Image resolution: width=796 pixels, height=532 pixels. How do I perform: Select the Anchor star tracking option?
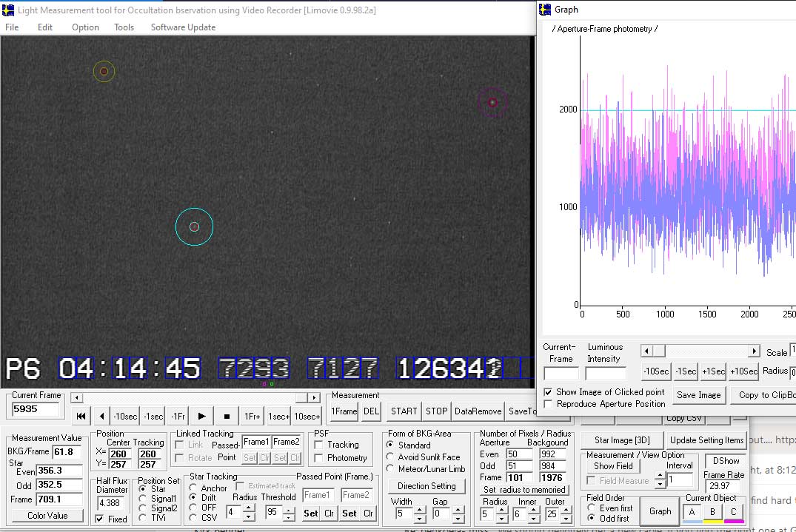point(193,488)
